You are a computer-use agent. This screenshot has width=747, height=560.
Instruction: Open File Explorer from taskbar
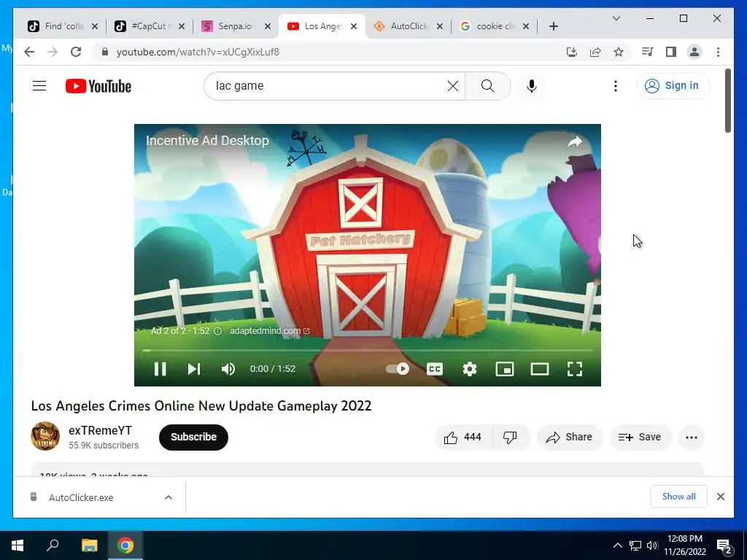click(89, 545)
